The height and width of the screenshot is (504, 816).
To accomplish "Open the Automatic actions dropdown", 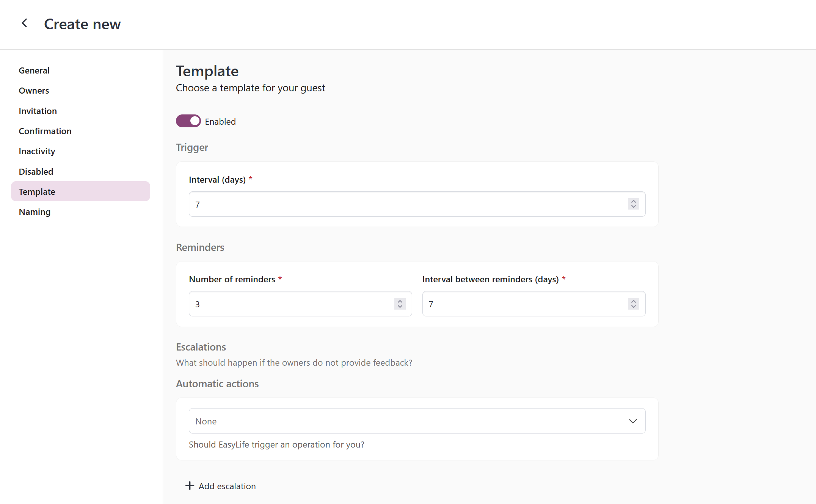I will point(417,421).
